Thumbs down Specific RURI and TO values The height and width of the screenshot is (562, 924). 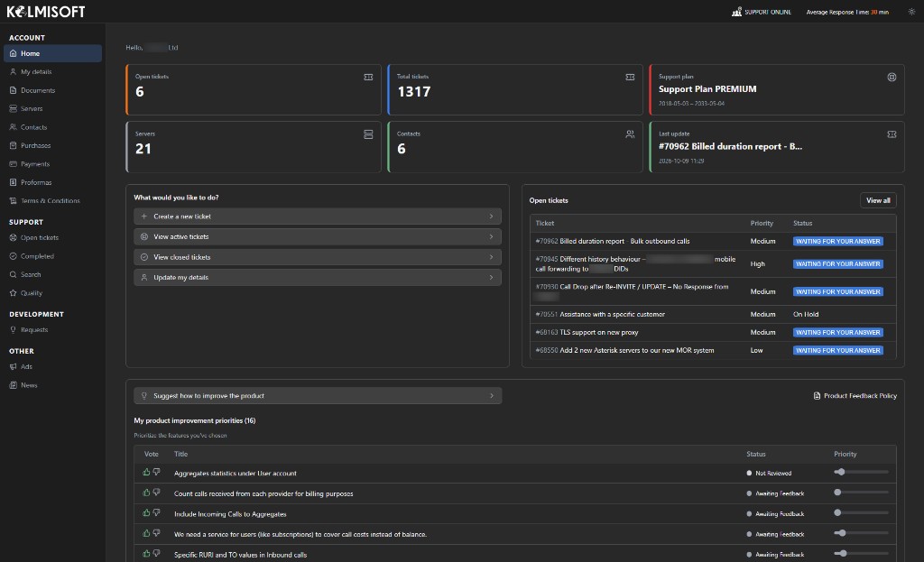157,553
